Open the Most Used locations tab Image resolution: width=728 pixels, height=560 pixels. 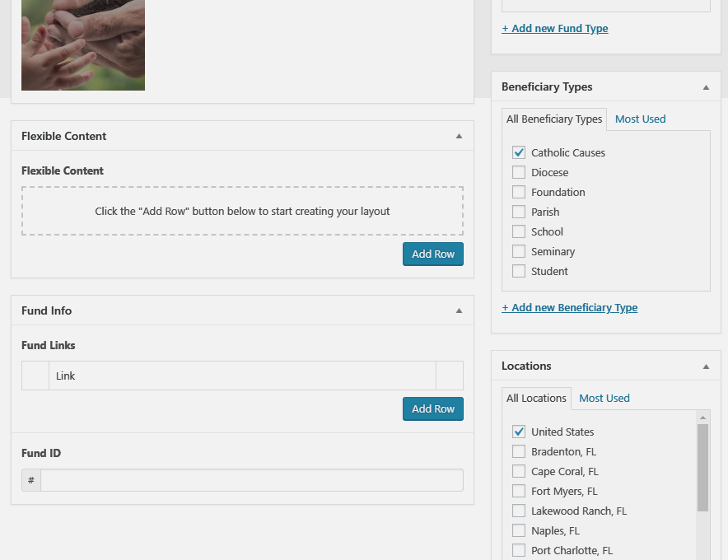604,398
